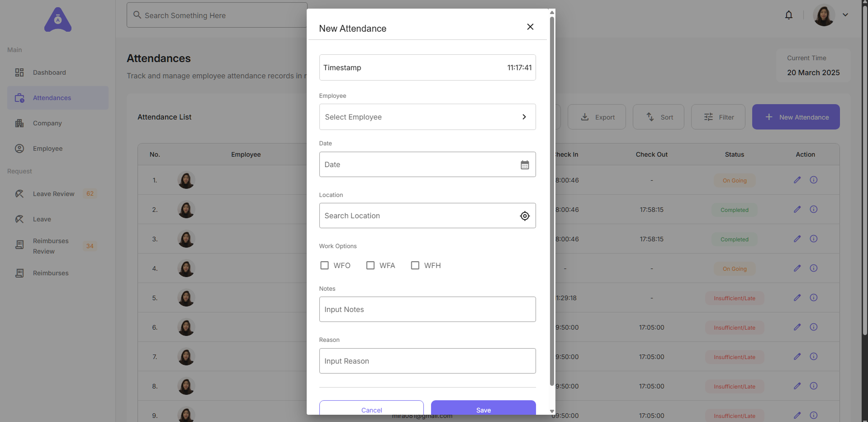868x422 pixels.
Task: Click the Dashboard grid icon in sidebar
Action: (19, 72)
